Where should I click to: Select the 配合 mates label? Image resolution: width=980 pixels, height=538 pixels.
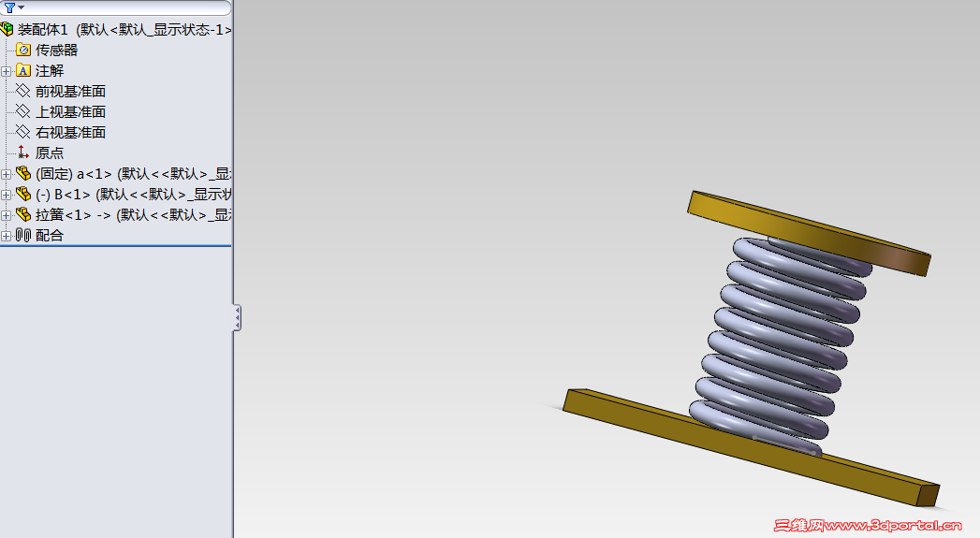(x=50, y=236)
